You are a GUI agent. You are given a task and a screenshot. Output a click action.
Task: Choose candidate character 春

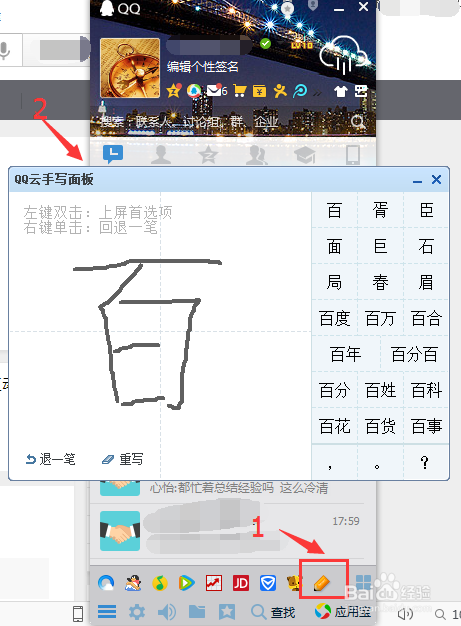380,282
